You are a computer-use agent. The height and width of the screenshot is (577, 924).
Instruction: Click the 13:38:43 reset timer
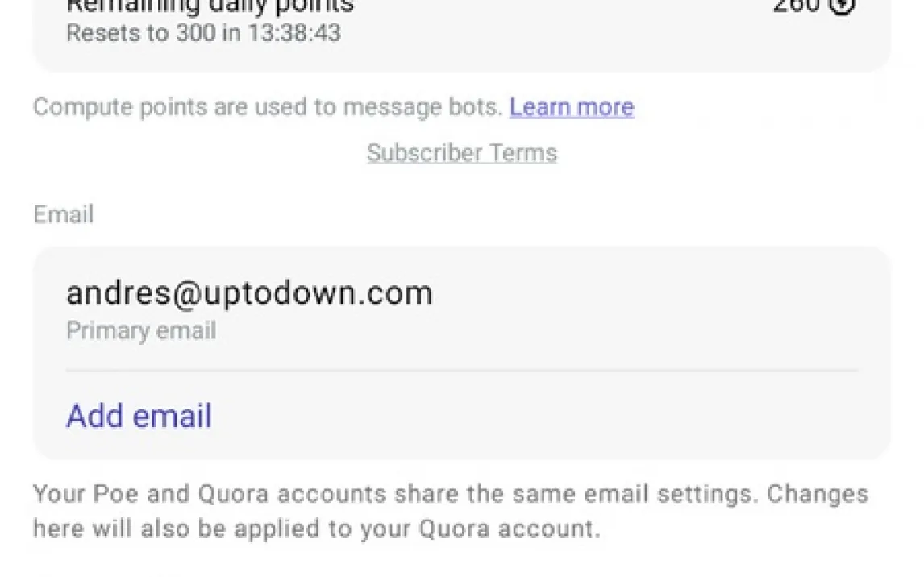coord(296,34)
